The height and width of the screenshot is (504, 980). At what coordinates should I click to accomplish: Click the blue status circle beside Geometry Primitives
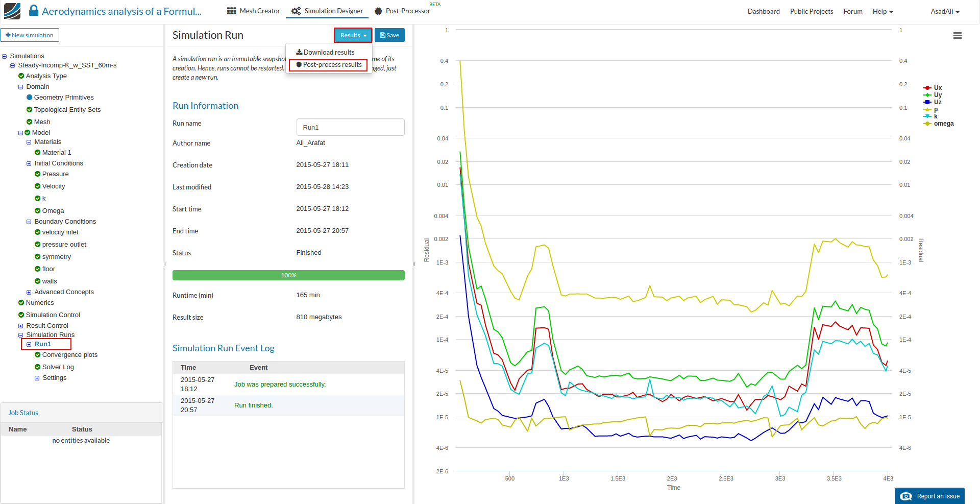click(30, 98)
